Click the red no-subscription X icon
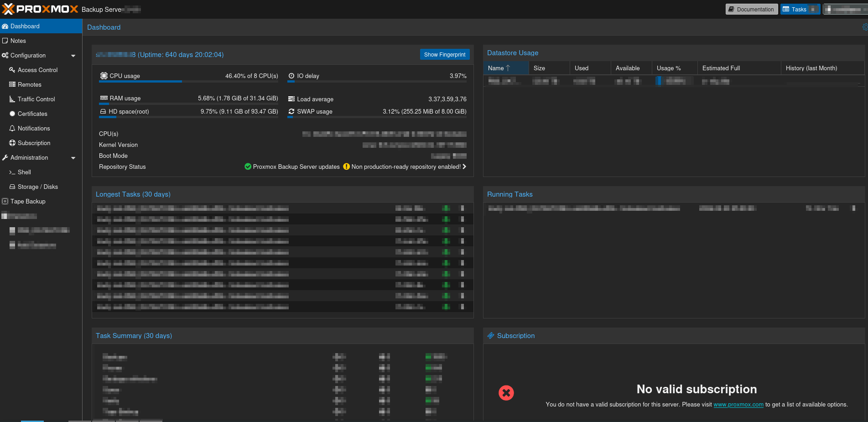The width and height of the screenshot is (868, 422). (x=506, y=393)
